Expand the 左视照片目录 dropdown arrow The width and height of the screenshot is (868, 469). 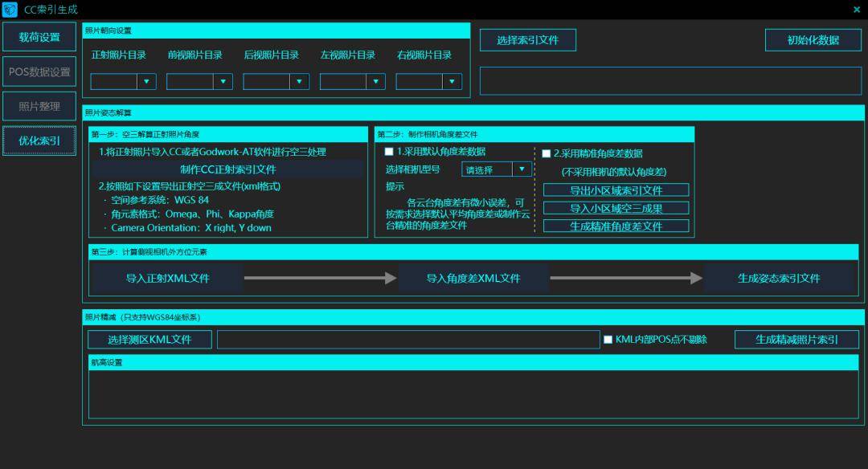[375, 81]
